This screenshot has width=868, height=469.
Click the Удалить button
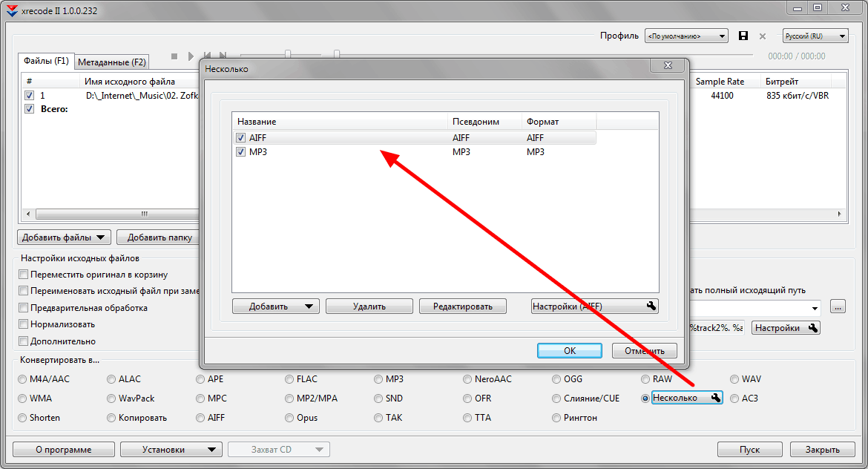point(369,306)
